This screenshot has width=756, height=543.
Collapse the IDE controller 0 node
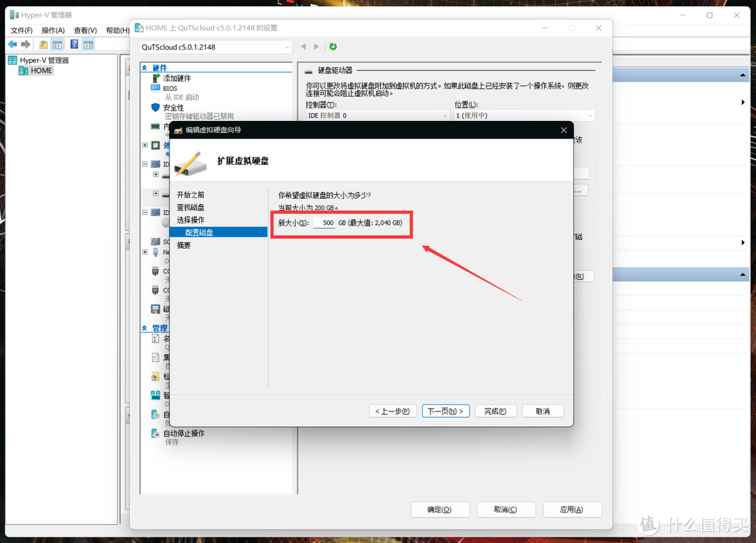145,164
